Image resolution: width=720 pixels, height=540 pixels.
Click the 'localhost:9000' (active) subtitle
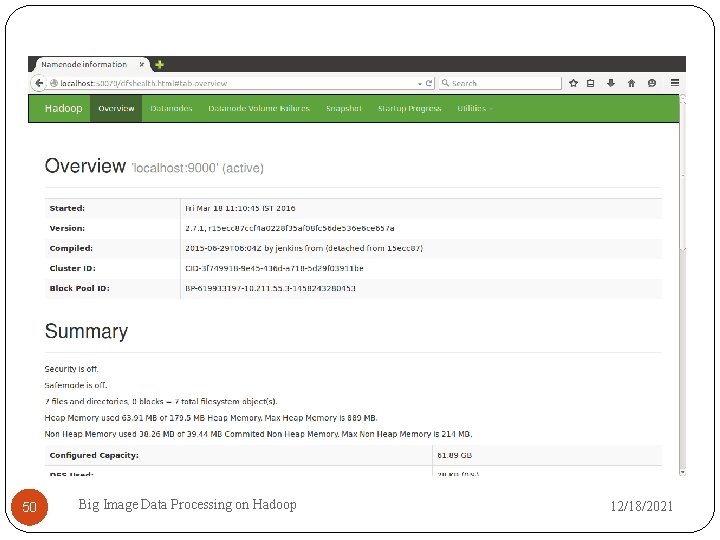197,168
